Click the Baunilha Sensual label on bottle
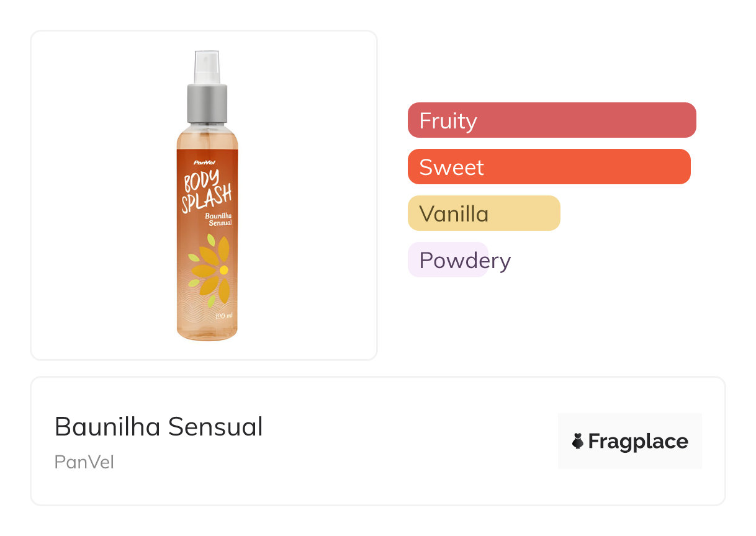Viewport: 756px width, 536px height. click(218, 219)
